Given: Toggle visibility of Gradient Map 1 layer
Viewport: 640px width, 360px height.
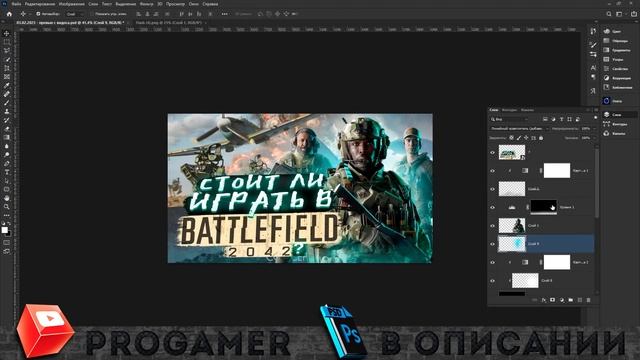Looking at the screenshot, I should [492, 171].
